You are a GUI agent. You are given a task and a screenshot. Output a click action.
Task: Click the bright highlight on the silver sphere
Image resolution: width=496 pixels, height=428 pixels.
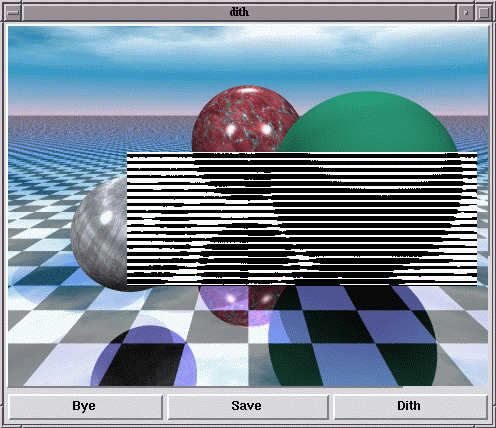pos(106,218)
